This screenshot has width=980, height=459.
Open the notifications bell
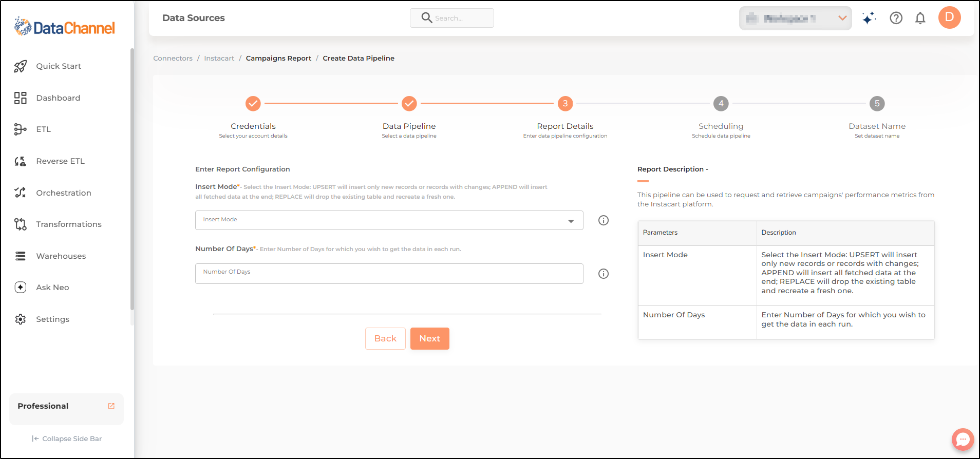920,18
